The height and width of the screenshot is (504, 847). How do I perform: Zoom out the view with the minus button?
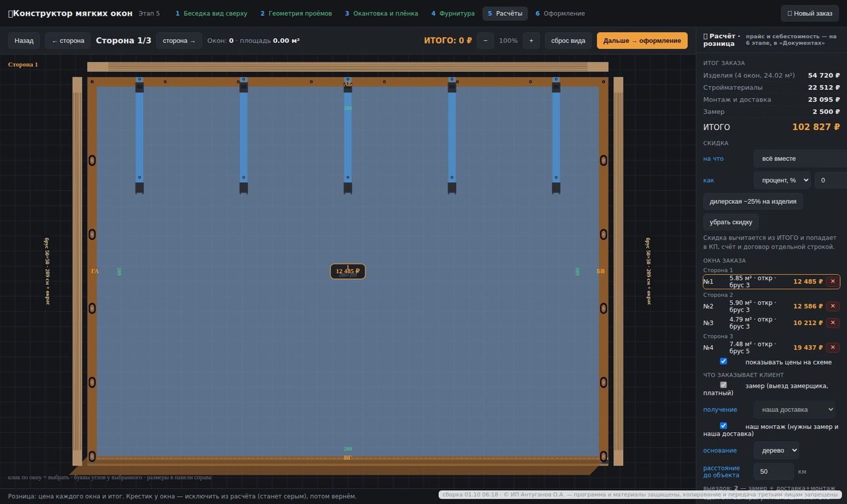485,41
